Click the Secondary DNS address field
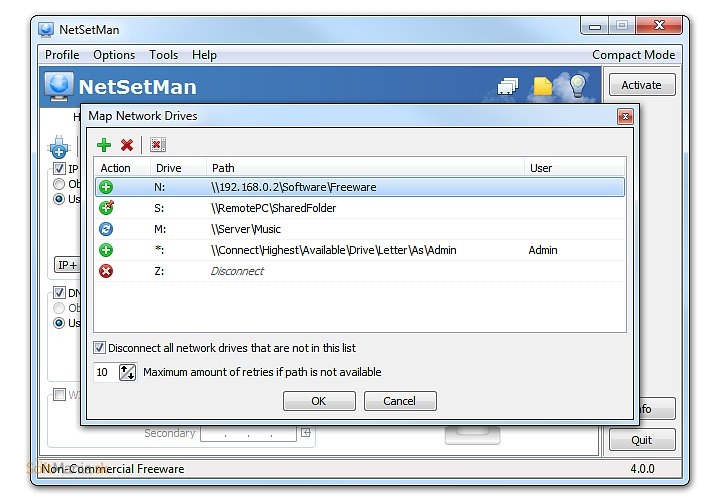The width and height of the screenshot is (720, 500). click(248, 433)
